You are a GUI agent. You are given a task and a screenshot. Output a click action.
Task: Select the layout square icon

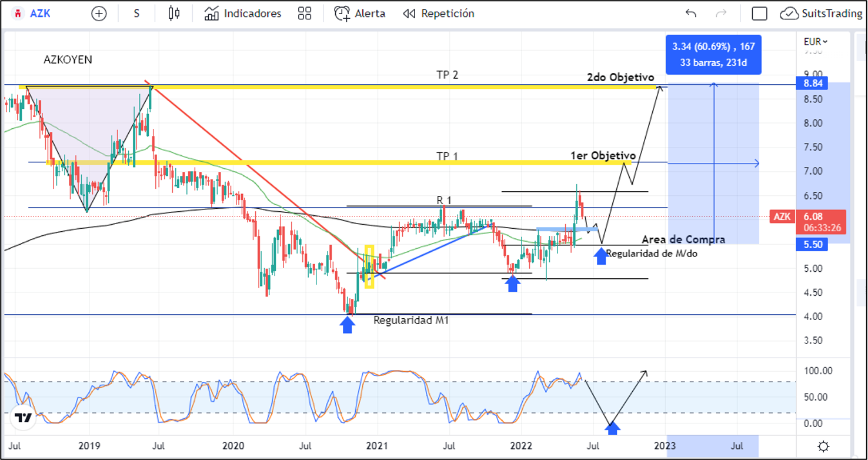pyautogui.click(x=759, y=14)
